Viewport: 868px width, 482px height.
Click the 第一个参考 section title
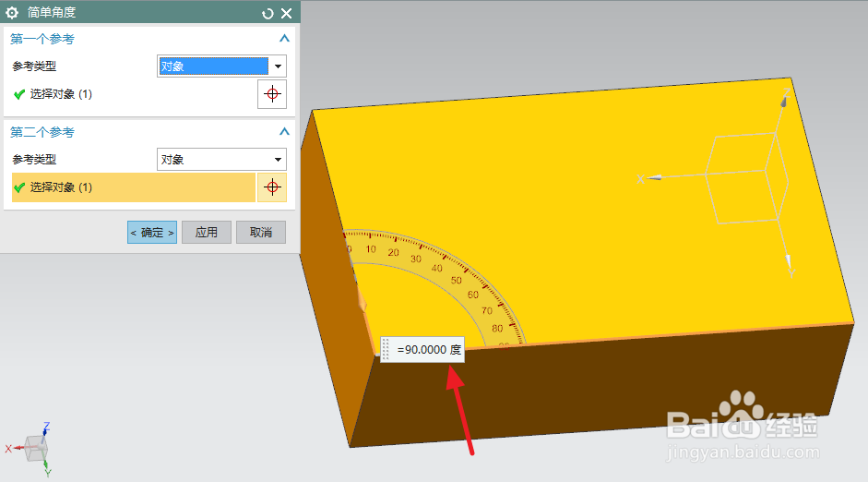click(42, 39)
